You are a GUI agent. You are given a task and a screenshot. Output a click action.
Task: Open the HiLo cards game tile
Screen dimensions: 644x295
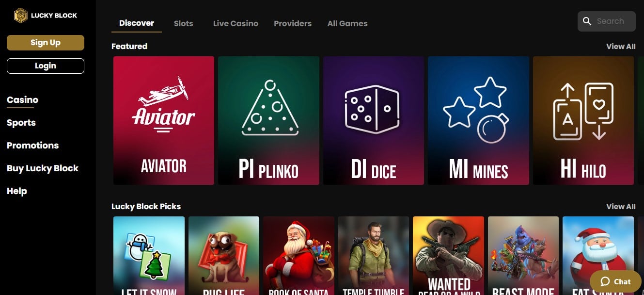click(583, 120)
